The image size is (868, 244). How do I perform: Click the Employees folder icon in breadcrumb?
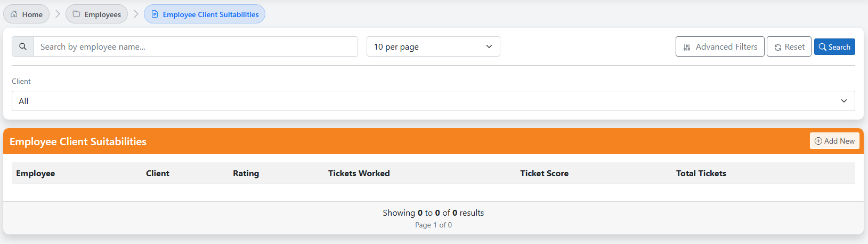tap(76, 14)
